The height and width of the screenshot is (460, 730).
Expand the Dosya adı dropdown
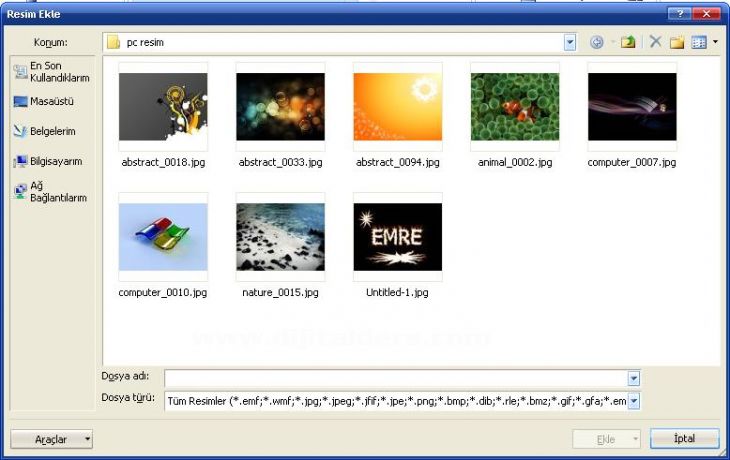[x=634, y=378]
